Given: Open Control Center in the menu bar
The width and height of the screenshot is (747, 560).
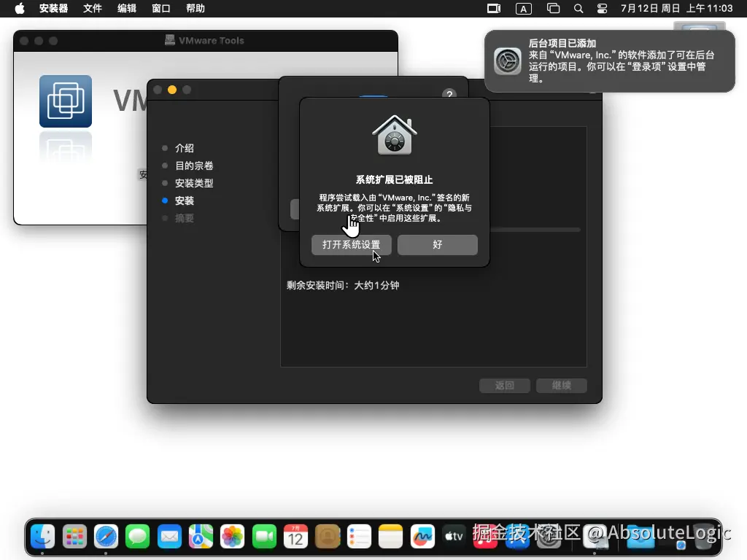Looking at the screenshot, I should tap(602, 9).
